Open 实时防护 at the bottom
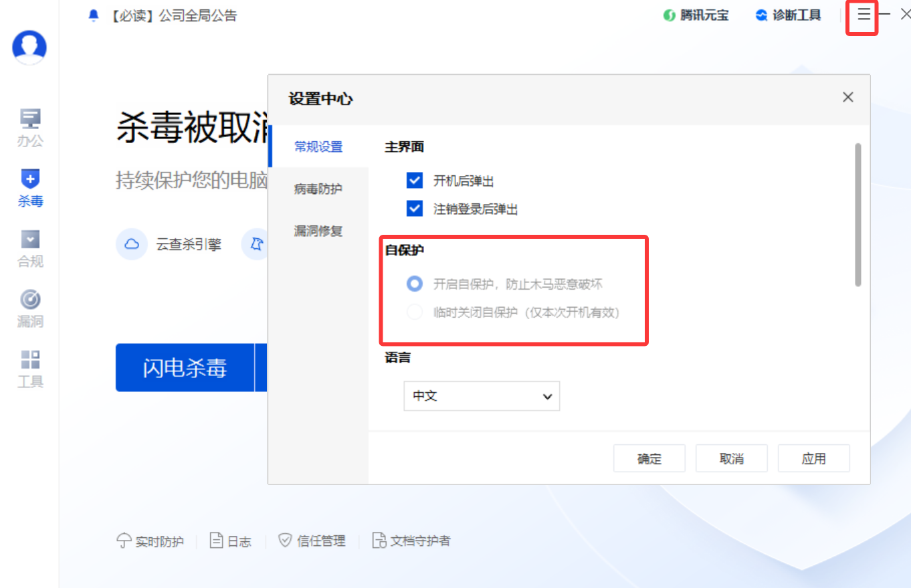Screen dimensions: 911x588 (150, 541)
